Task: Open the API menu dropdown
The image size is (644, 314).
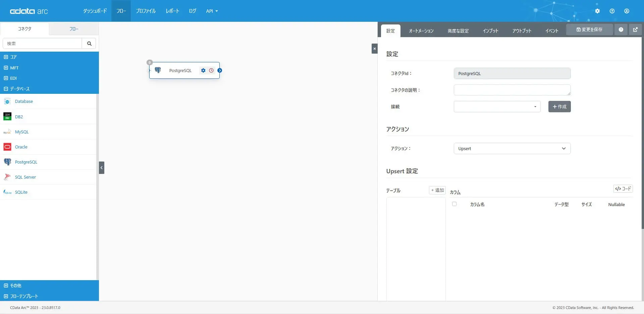Action: (x=212, y=11)
